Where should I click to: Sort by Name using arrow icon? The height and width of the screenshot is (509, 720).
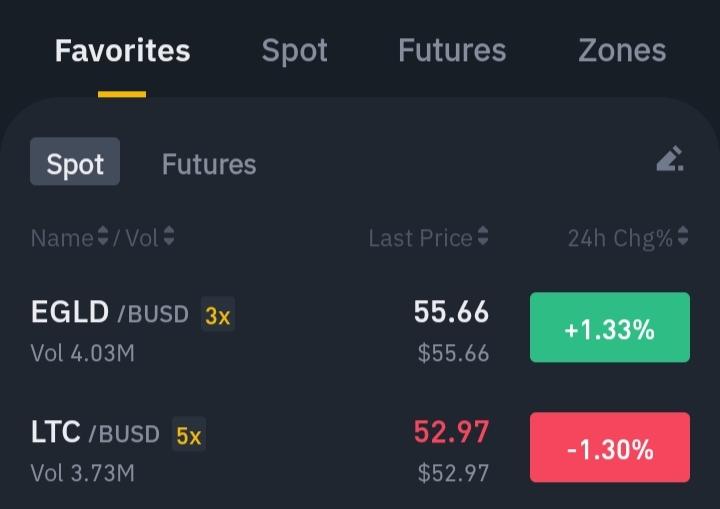pos(103,236)
